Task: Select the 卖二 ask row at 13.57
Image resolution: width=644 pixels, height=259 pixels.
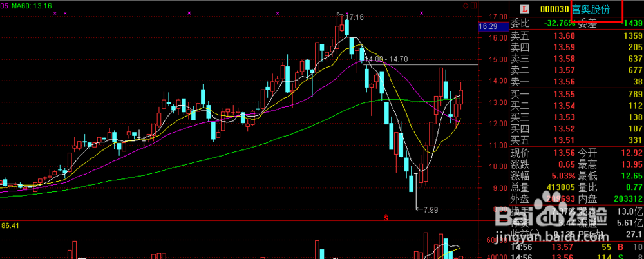Action: tap(576, 70)
